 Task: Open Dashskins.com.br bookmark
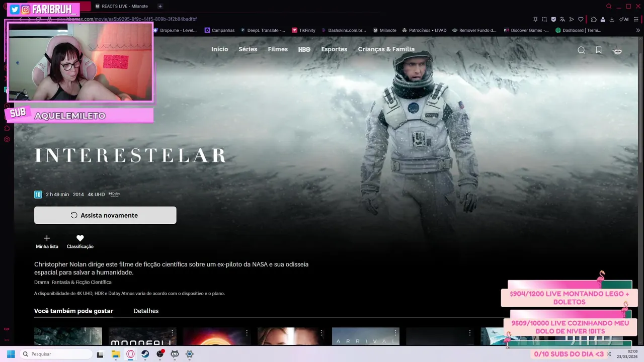point(343,30)
